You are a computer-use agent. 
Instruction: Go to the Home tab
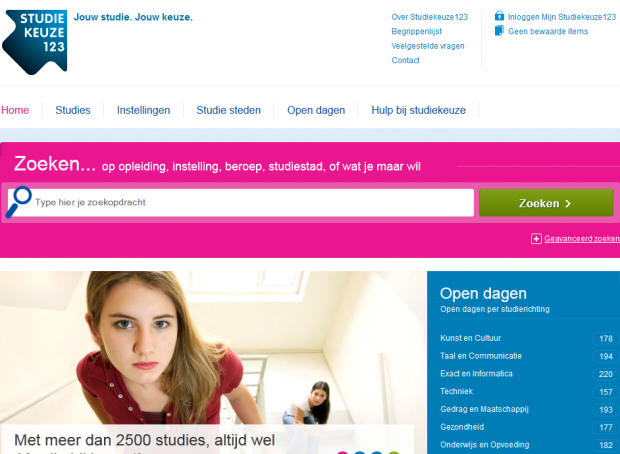[x=15, y=110]
